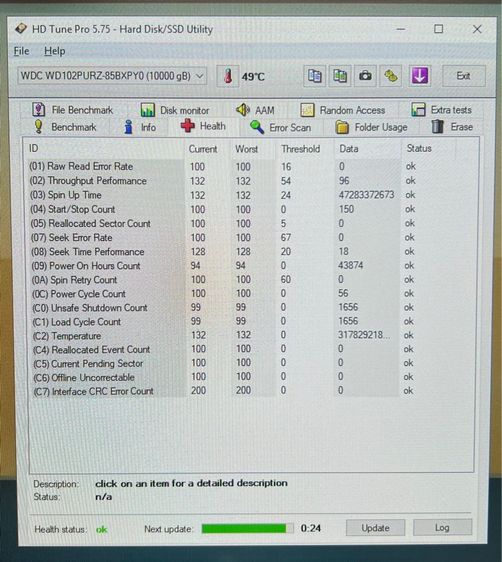Screen dimensions: 502x562
Task: Click the Update button
Action: click(375, 528)
